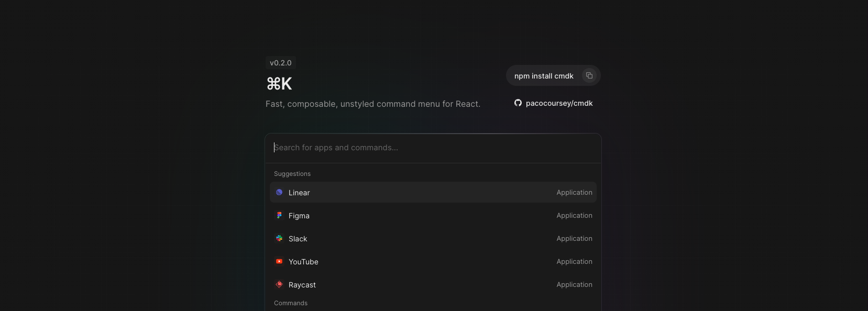
Task: Click the GitHub logo icon
Action: pyautogui.click(x=518, y=103)
